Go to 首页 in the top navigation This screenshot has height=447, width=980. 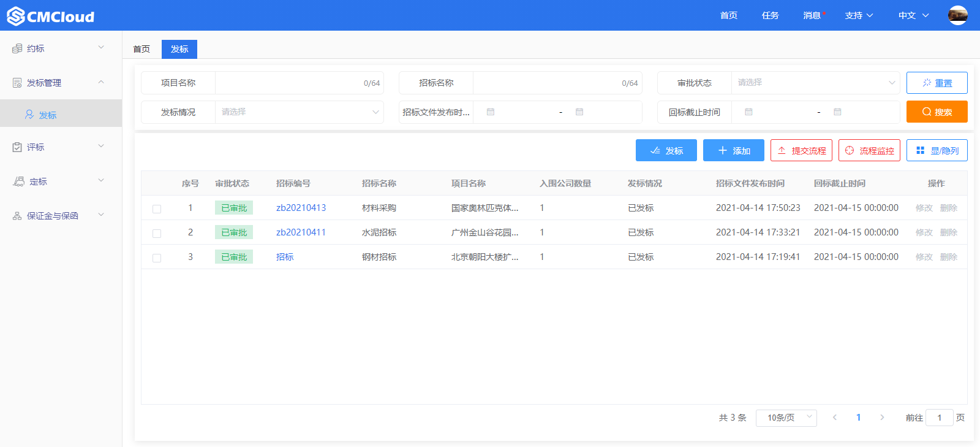click(x=729, y=15)
